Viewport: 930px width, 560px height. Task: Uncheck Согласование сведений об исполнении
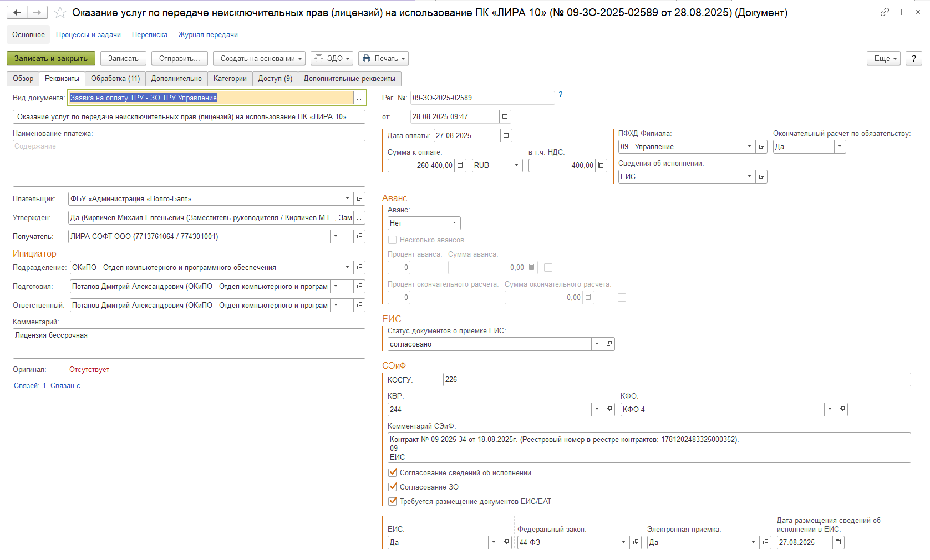coord(393,472)
